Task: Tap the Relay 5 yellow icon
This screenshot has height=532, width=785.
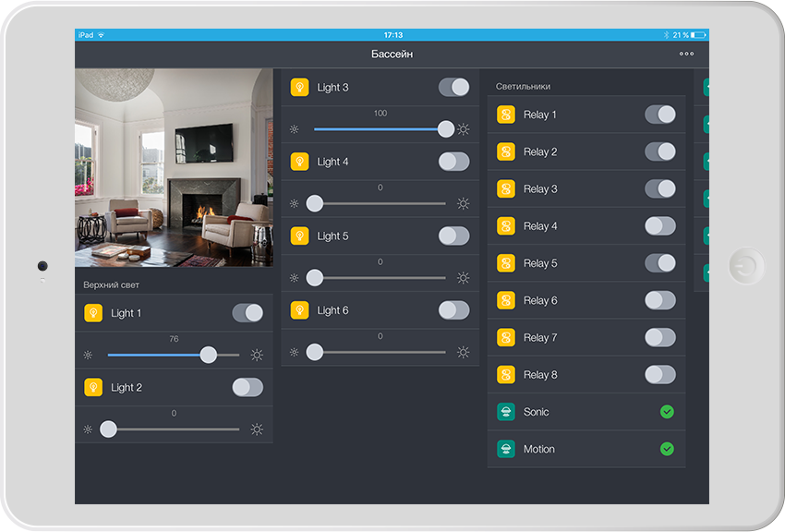Action: tap(506, 263)
